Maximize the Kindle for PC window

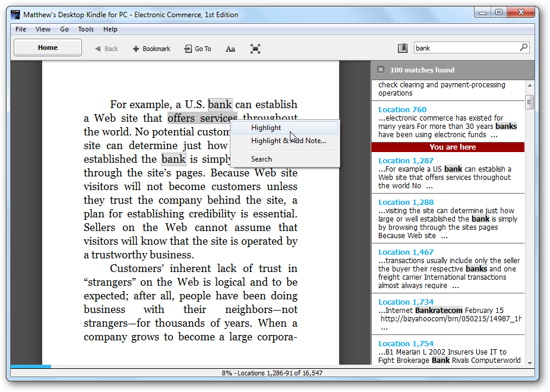point(498,12)
